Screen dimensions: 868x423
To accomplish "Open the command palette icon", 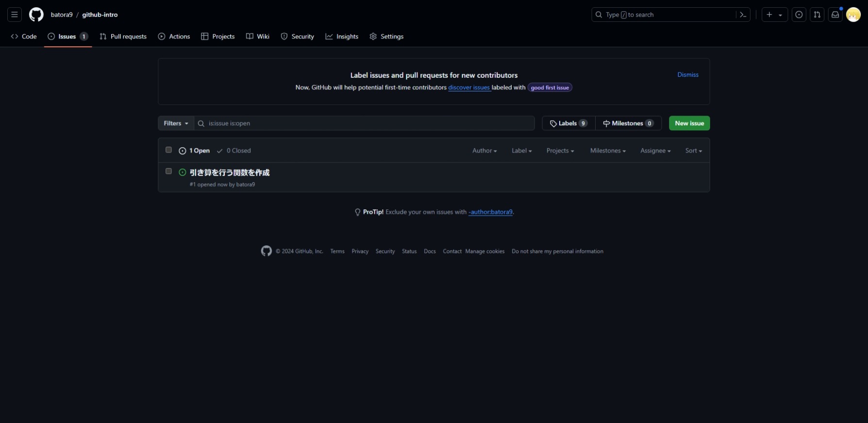I will [743, 15].
